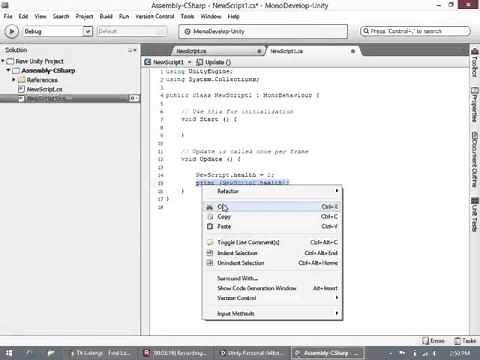Open the Tasks pad in status bar
480x360 pixels.
click(x=465, y=341)
